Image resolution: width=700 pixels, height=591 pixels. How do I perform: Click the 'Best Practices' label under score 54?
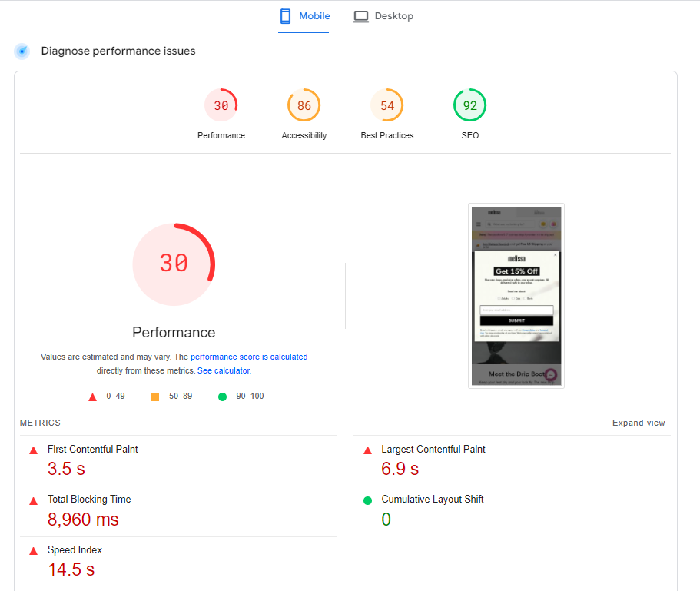click(x=387, y=135)
